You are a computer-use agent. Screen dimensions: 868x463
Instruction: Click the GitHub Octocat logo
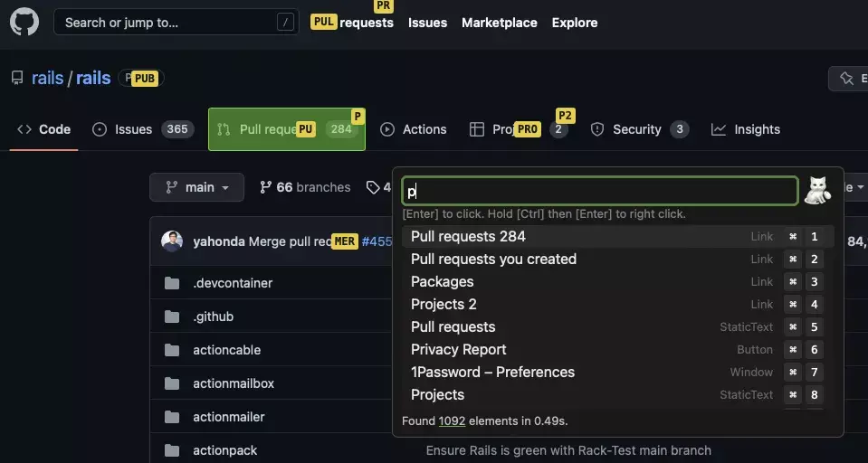[24, 22]
